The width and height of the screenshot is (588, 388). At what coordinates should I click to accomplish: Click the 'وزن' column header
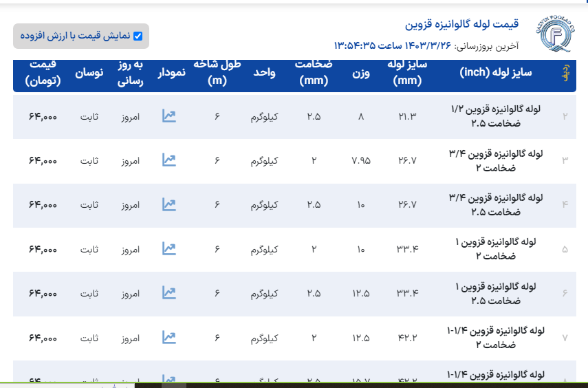pyautogui.click(x=361, y=73)
